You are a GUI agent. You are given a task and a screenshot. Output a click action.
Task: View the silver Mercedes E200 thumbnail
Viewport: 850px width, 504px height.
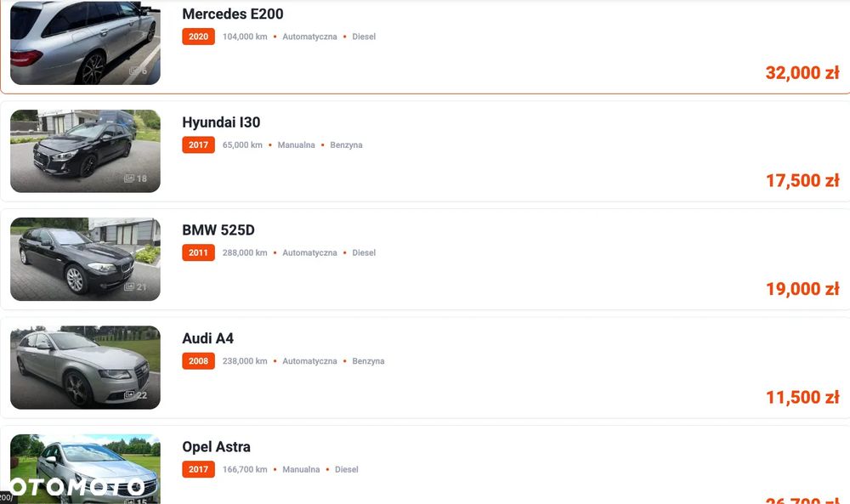(x=85, y=42)
